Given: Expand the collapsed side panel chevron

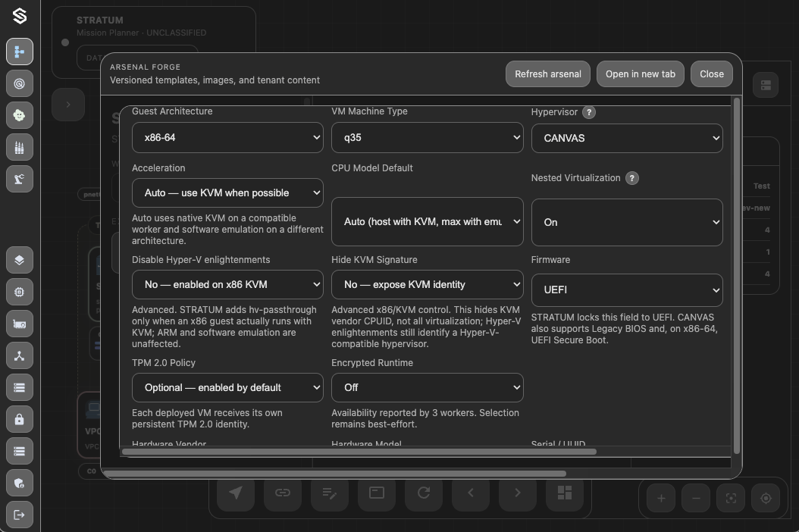Looking at the screenshot, I should (68, 105).
